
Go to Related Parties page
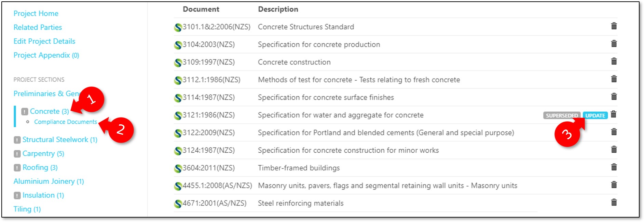point(38,27)
